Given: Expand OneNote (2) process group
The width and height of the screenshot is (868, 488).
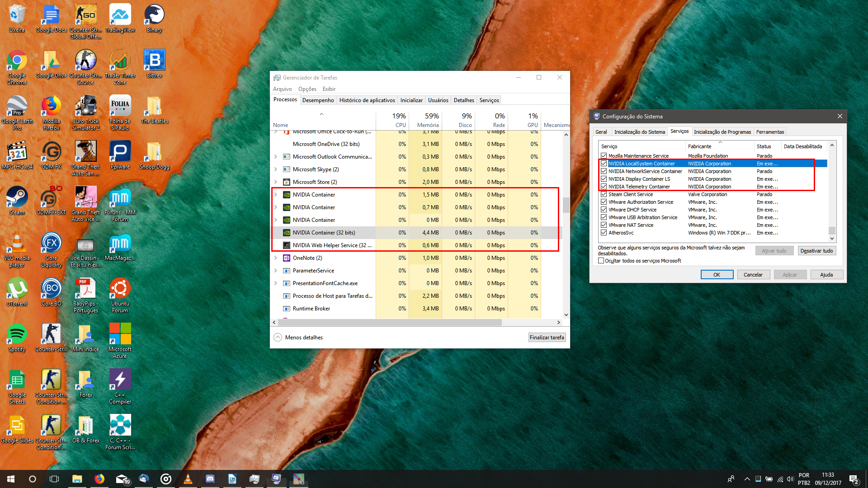Looking at the screenshot, I should coord(276,258).
